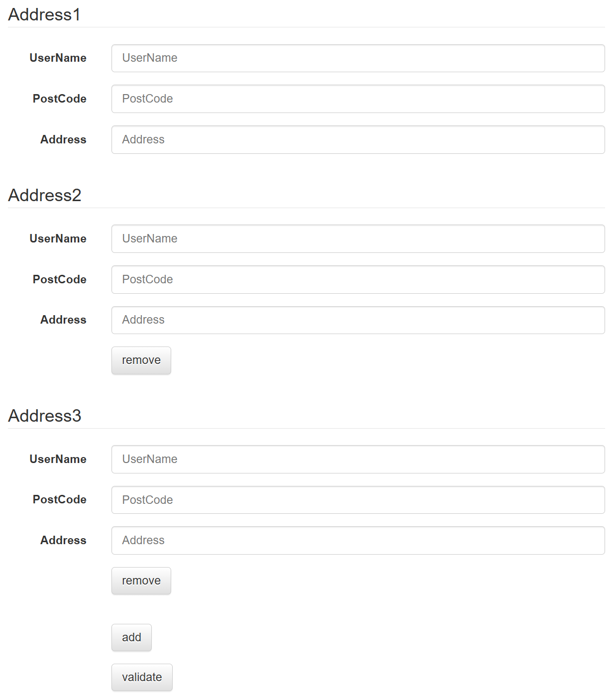615x700 pixels.
Task: Click the UserName field under Address2
Action: coord(358,239)
